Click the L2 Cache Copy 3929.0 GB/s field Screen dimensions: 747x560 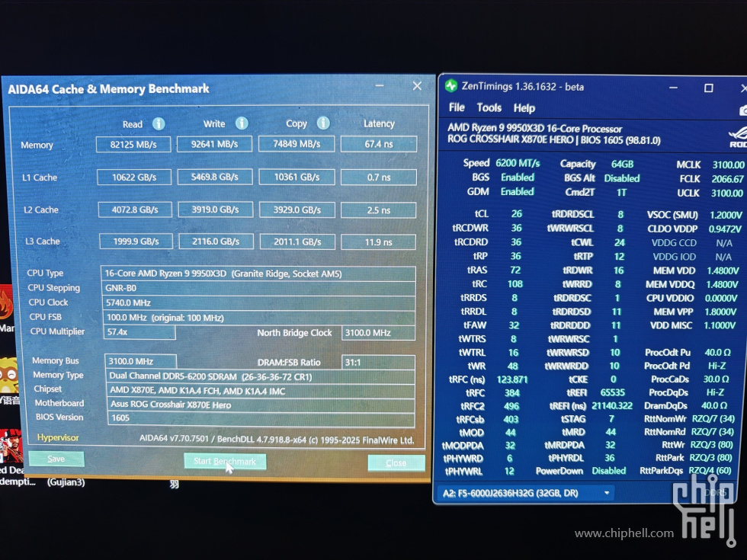click(x=297, y=210)
